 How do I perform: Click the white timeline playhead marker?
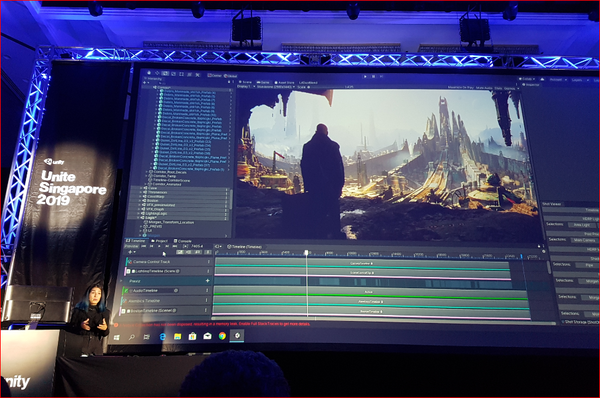pos(306,252)
